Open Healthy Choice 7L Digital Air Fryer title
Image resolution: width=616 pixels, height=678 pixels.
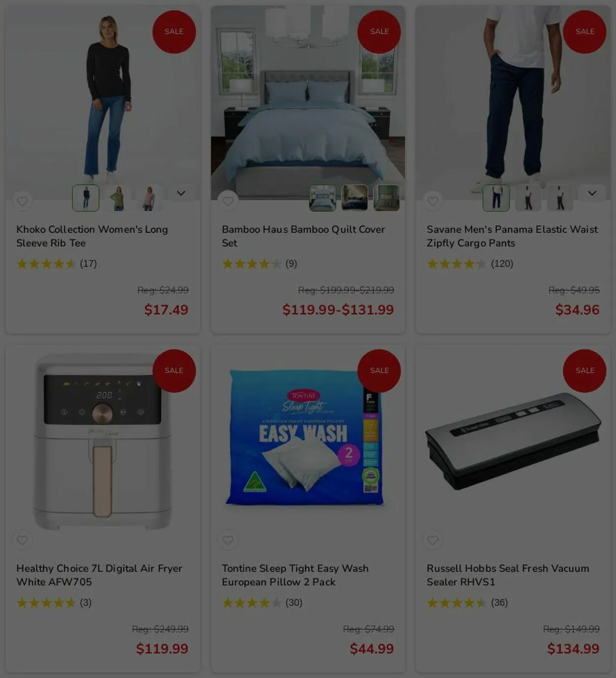[x=99, y=575]
